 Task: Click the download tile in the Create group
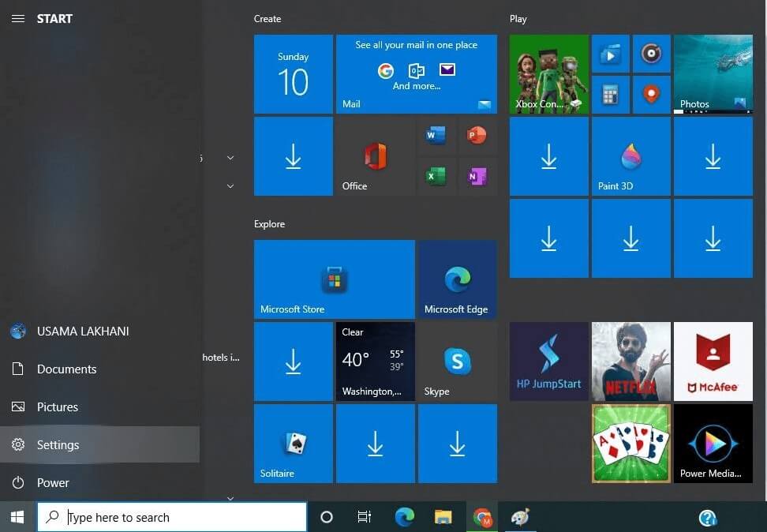(x=294, y=156)
